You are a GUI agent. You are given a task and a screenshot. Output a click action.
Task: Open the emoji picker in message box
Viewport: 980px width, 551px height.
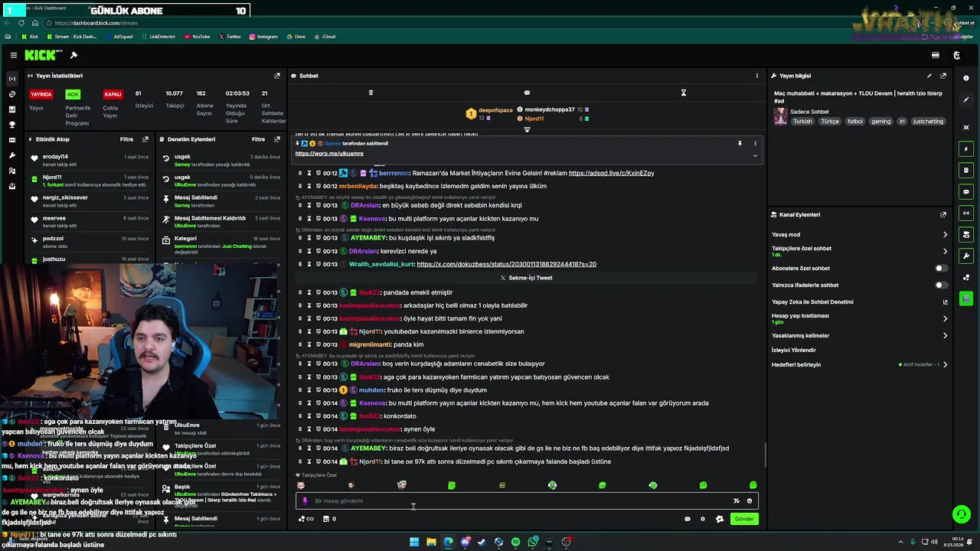pyautogui.click(x=750, y=501)
